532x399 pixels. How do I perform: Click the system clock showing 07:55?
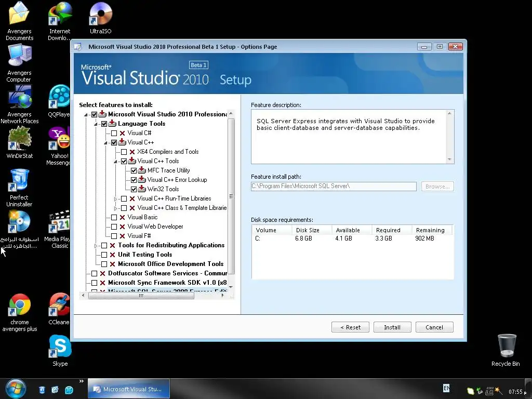click(518, 392)
